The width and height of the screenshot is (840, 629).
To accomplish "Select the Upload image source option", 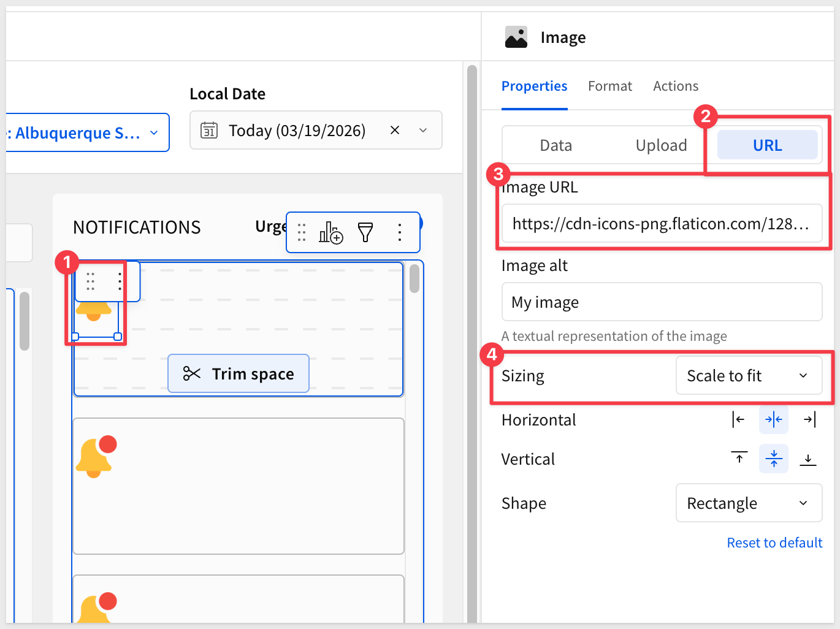I will (x=661, y=145).
